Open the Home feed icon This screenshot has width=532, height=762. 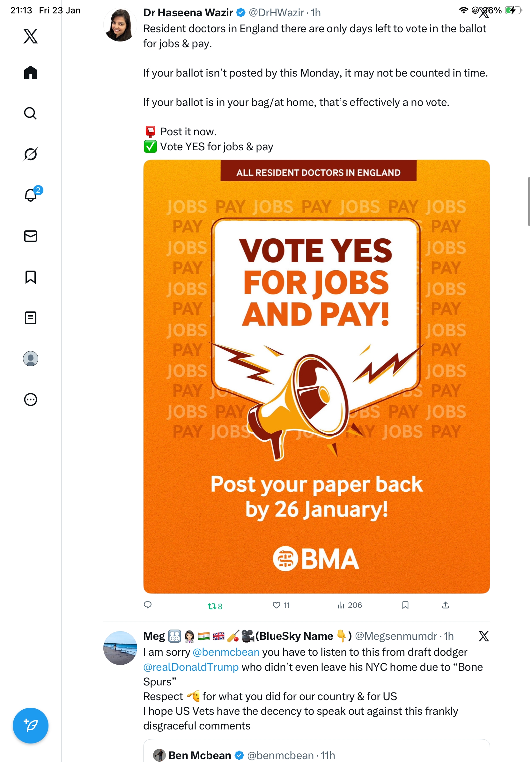31,72
